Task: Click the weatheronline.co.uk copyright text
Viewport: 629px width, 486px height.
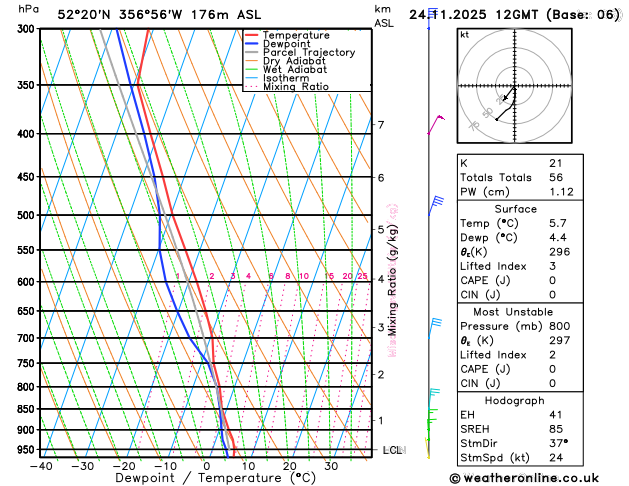Action: pos(524,478)
